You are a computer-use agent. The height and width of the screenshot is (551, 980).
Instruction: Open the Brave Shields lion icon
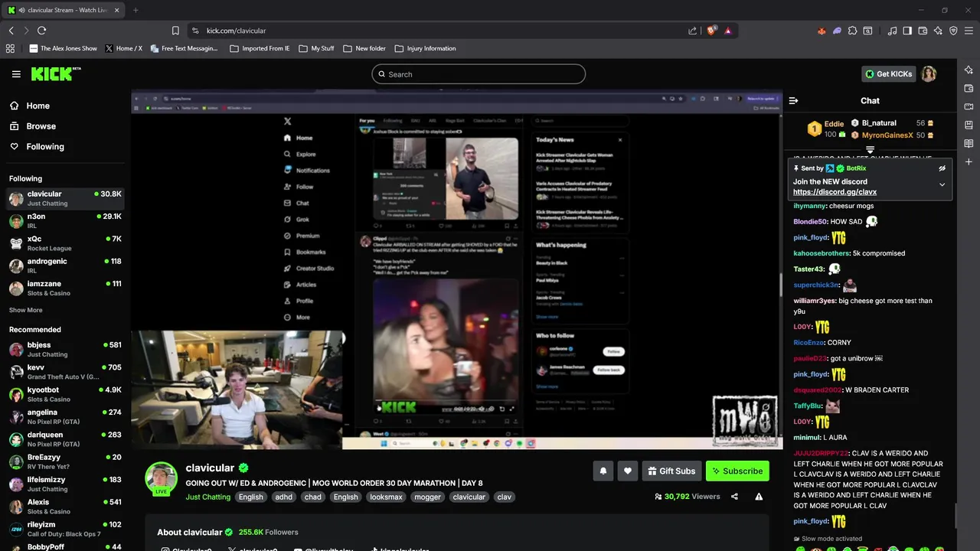pos(711,31)
